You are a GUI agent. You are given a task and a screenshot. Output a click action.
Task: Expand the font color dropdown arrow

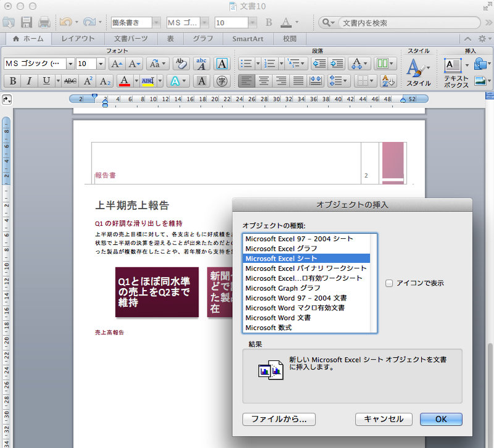(136, 81)
